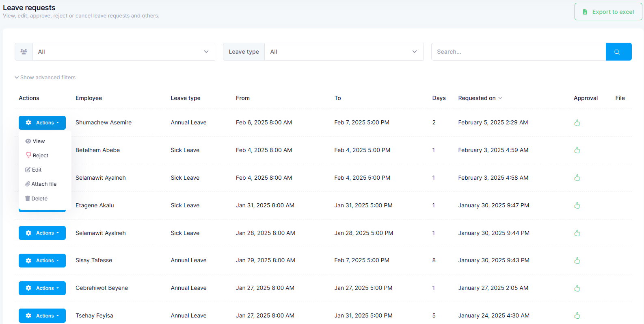644x324 pixels.
Task: Click approval thumbs-up for Sisay Tafesse
Action: pyautogui.click(x=577, y=261)
